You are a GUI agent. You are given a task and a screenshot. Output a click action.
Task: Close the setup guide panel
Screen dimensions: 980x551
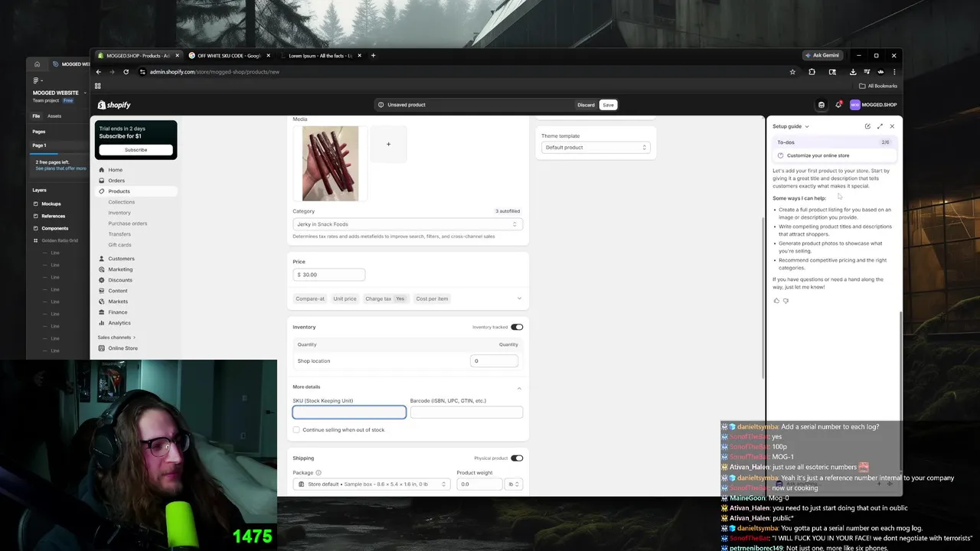click(892, 126)
